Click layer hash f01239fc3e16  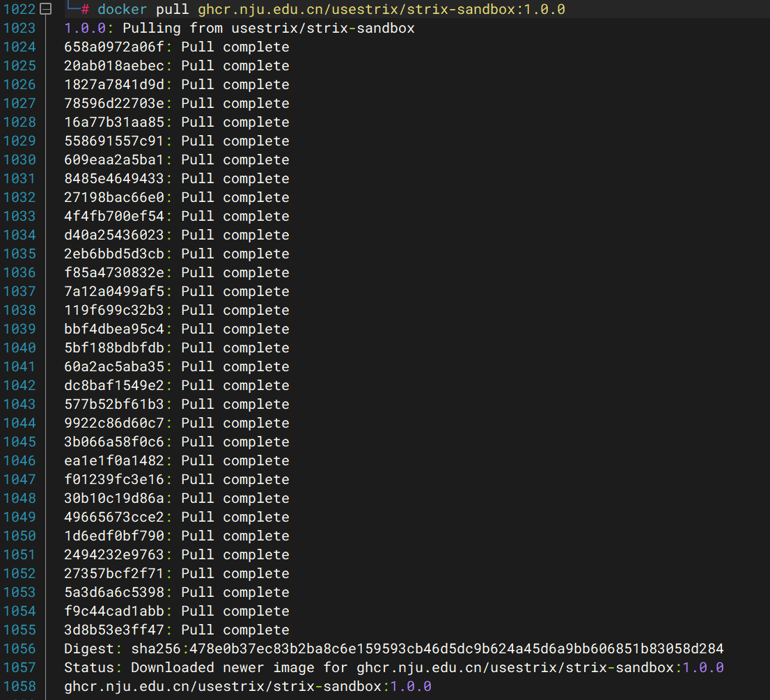coord(114,479)
